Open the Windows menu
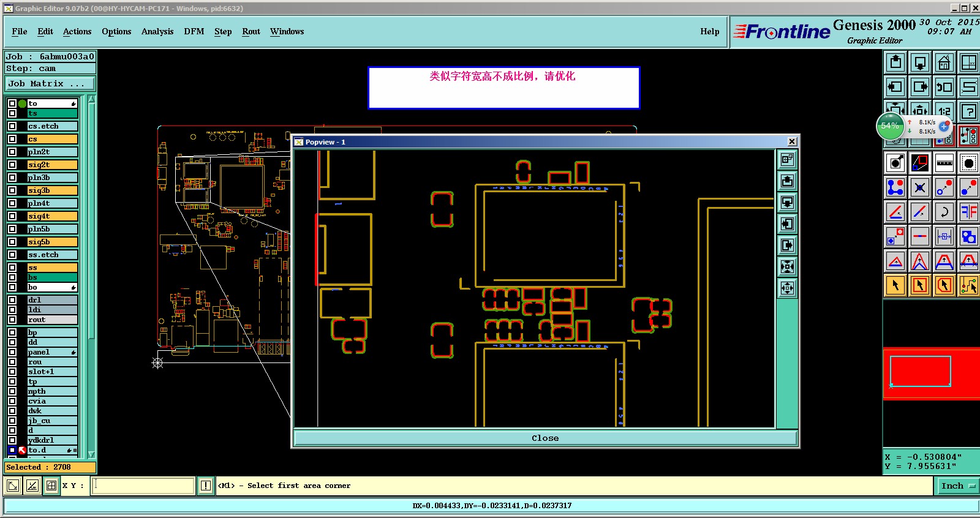The image size is (980, 518). (287, 32)
